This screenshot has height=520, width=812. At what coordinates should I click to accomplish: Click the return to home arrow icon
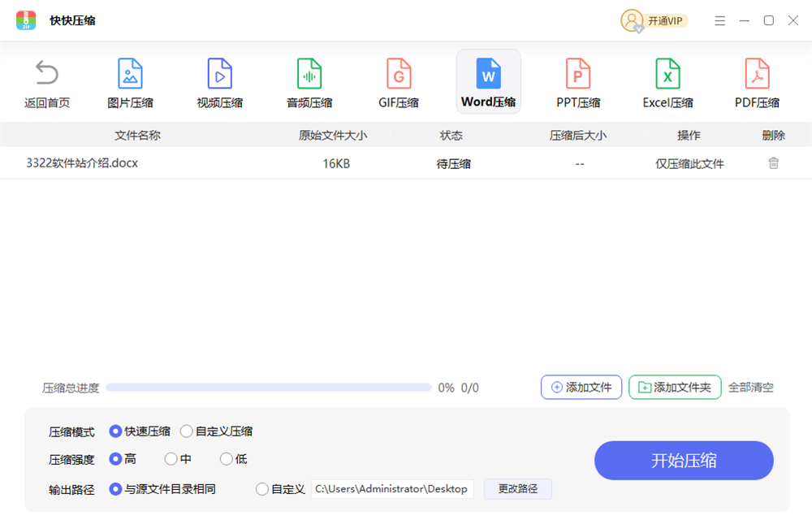point(47,74)
